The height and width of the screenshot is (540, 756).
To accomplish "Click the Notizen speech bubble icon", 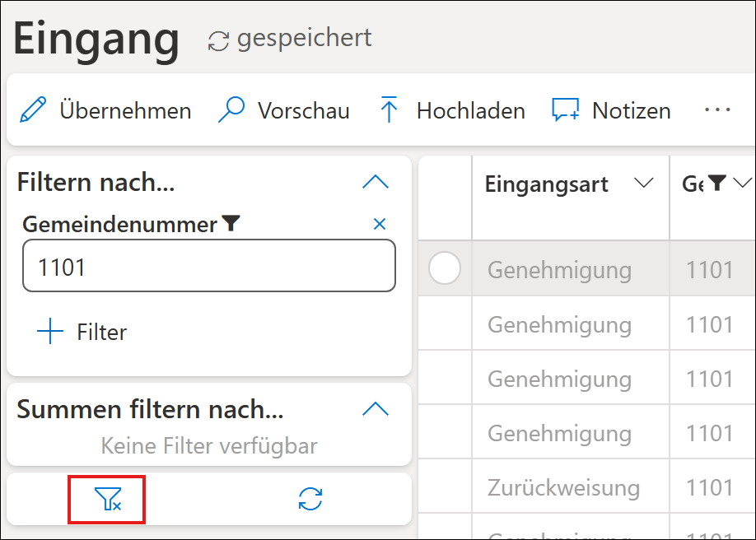I will click(x=566, y=110).
